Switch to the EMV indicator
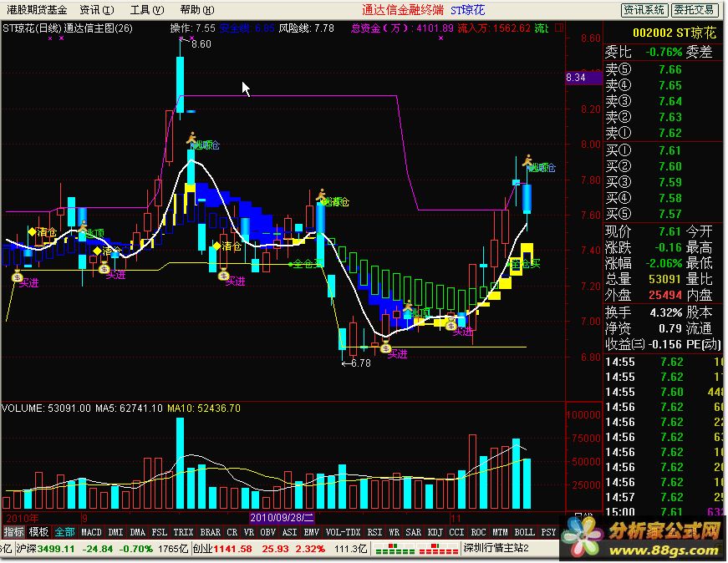The width and height of the screenshot is (728, 563). 311,532
